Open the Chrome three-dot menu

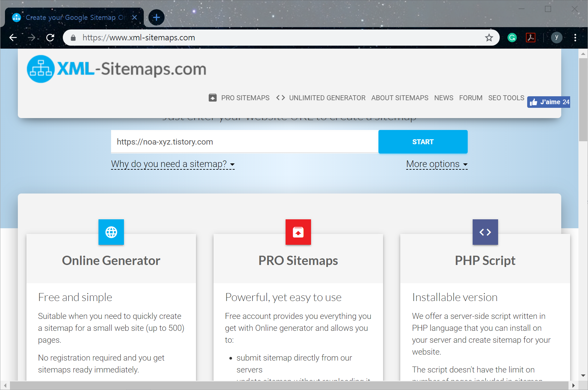click(x=575, y=38)
